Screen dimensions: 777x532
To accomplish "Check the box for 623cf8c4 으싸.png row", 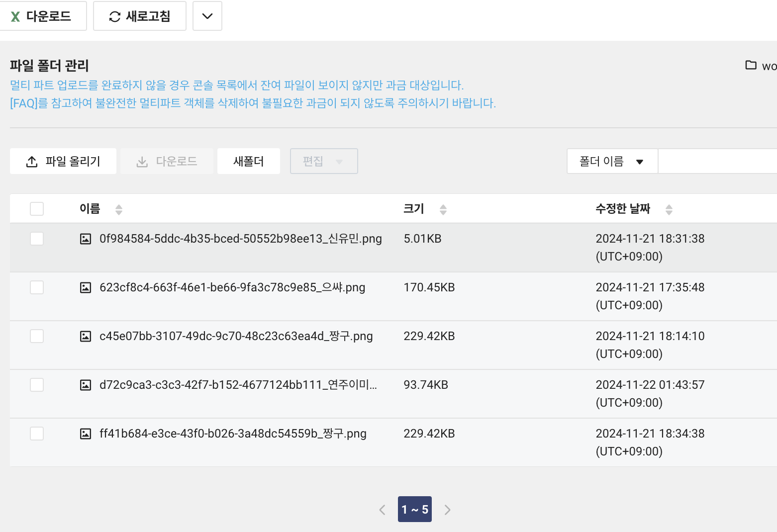I will click(37, 287).
